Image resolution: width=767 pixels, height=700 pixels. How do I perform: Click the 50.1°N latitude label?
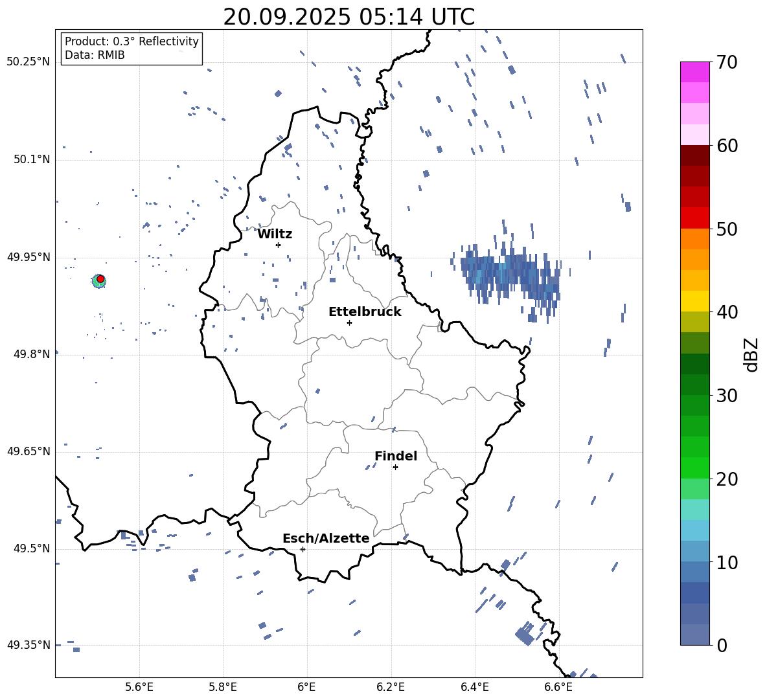click(31, 159)
